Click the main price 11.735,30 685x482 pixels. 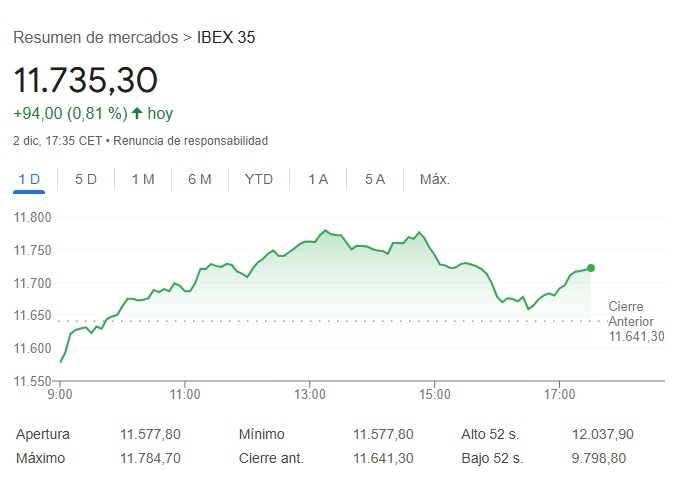[85, 80]
